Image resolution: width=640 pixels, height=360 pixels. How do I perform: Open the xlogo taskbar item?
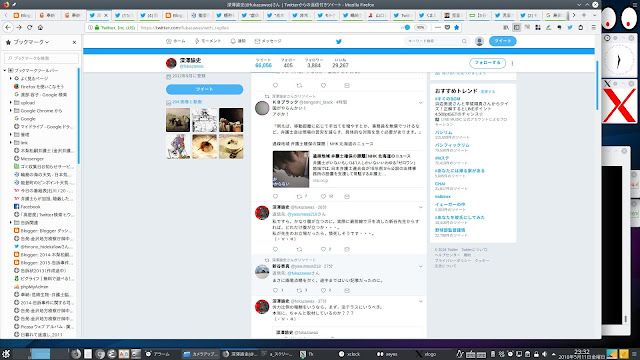click(x=426, y=354)
